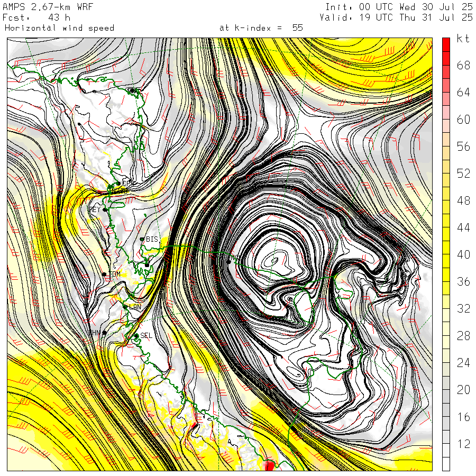Click the 60 value on the colorbar
476x476 pixels.
pos(463,120)
